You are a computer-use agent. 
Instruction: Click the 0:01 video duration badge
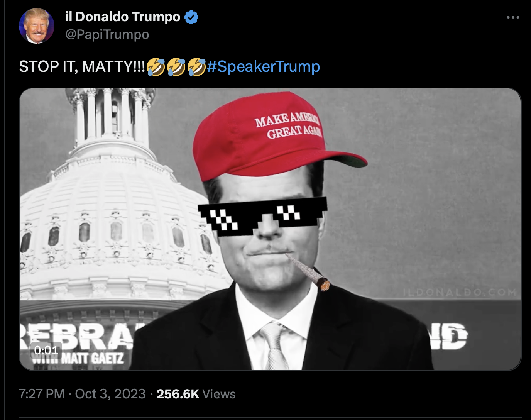[x=46, y=350]
